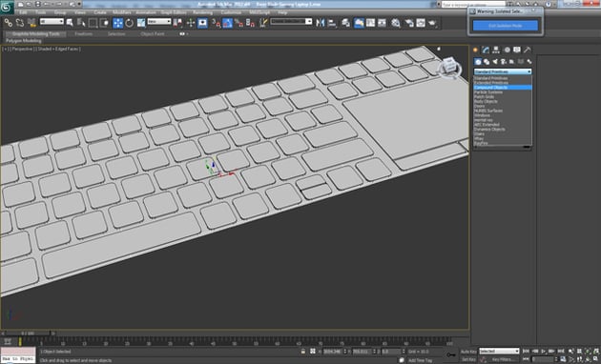Viewport: 601px width, 364px height.
Task: Toggle Spinner Snap
Action: pos(250,23)
